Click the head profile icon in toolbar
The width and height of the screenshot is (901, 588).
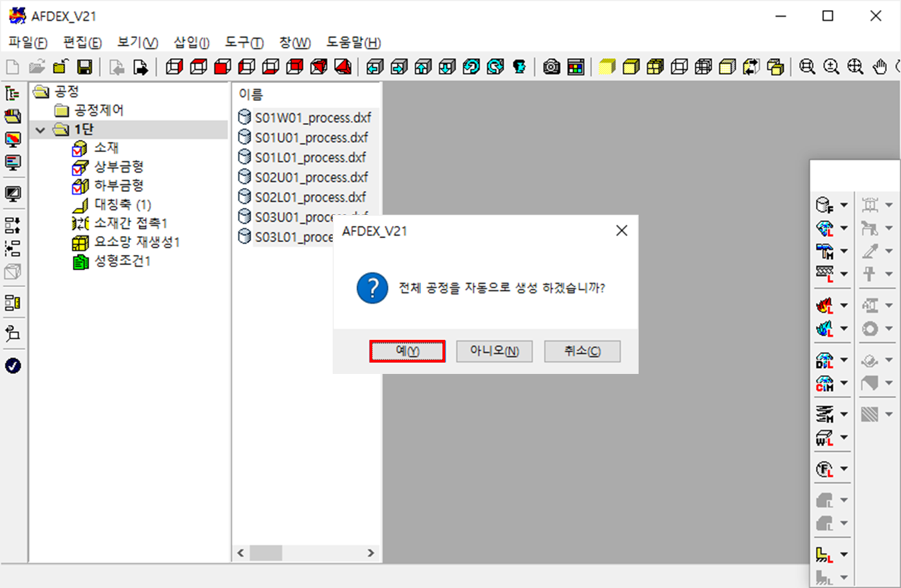(519, 67)
